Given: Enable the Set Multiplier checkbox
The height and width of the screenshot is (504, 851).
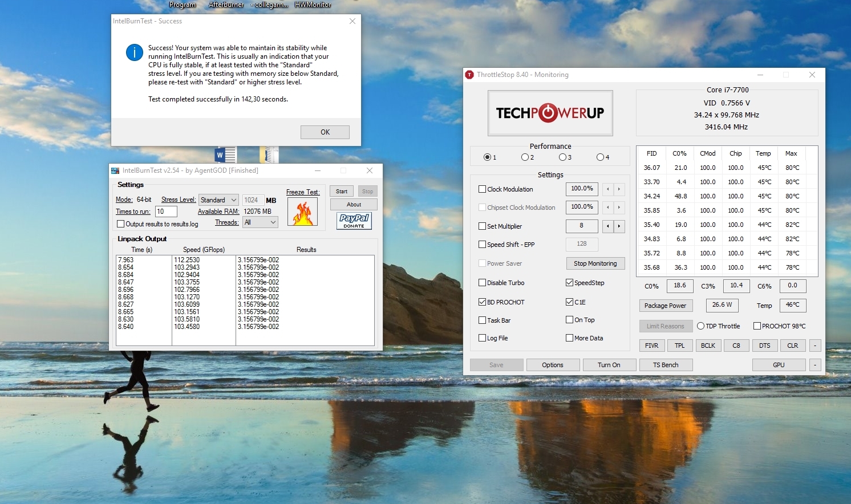Looking at the screenshot, I should tap(483, 226).
